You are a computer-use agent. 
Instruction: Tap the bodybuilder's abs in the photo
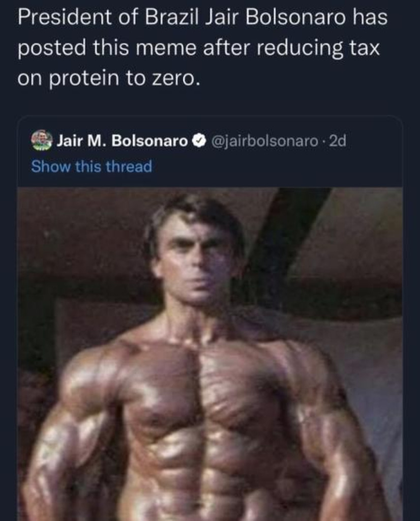pyautogui.click(x=203, y=478)
